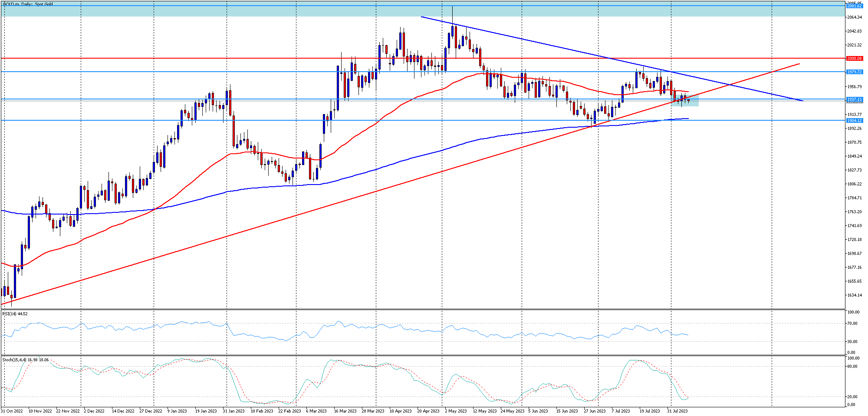Click the '7 Jul 2023' date label
The height and width of the screenshot is (416, 868).
pyautogui.click(x=621, y=411)
